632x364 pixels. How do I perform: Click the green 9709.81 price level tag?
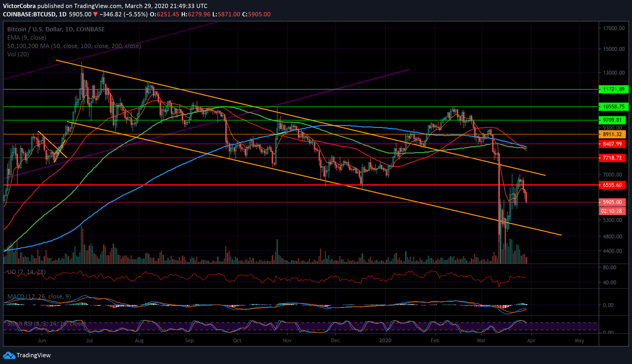tap(612, 120)
